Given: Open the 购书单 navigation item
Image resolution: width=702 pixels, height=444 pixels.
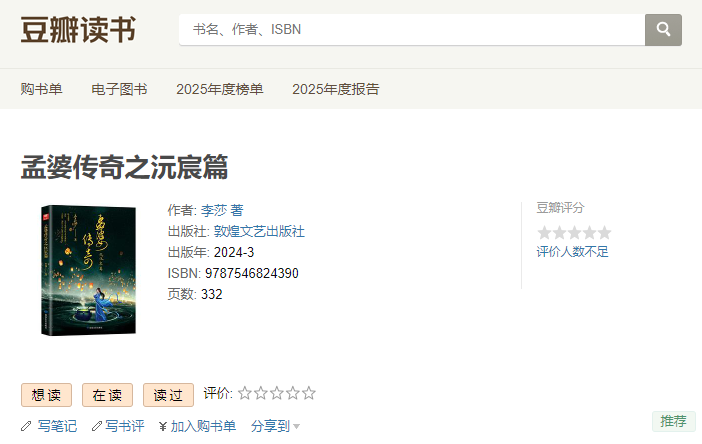Looking at the screenshot, I should [x=41, y=89].
